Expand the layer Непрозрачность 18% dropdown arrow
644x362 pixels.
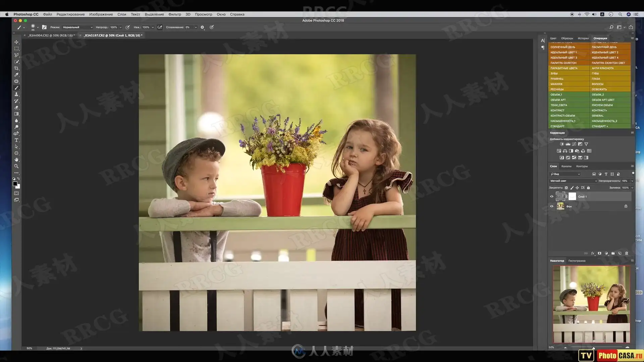(x=632, y=181)
